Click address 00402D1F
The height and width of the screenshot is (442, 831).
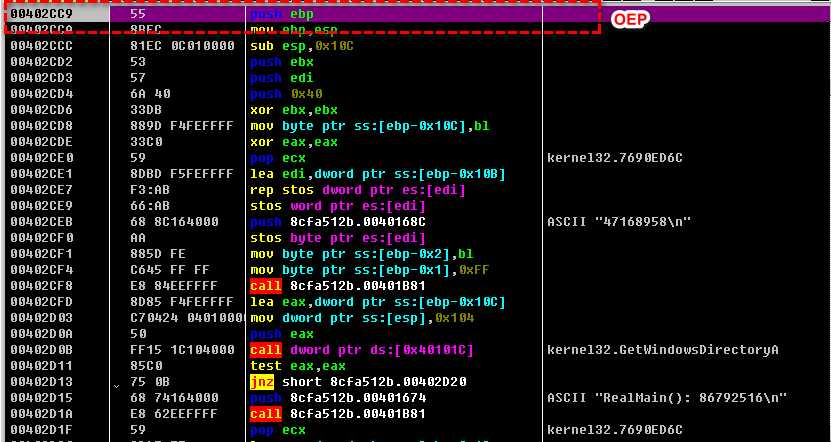pyautogui.click(x=41, y=430)
